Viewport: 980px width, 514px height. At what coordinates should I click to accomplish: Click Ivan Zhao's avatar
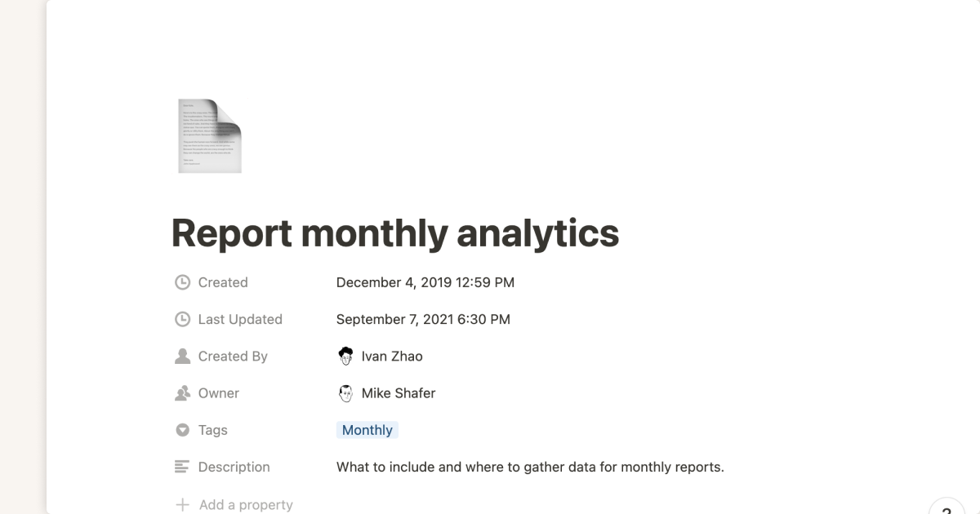pyautogui.click(x=345, y=356)
